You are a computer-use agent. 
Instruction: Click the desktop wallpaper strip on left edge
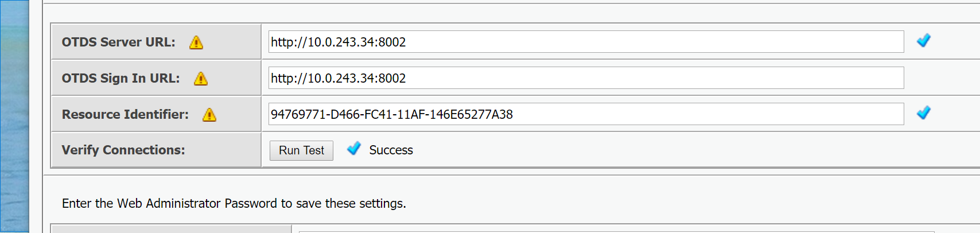pyautogui.click(x=14, y=115)
